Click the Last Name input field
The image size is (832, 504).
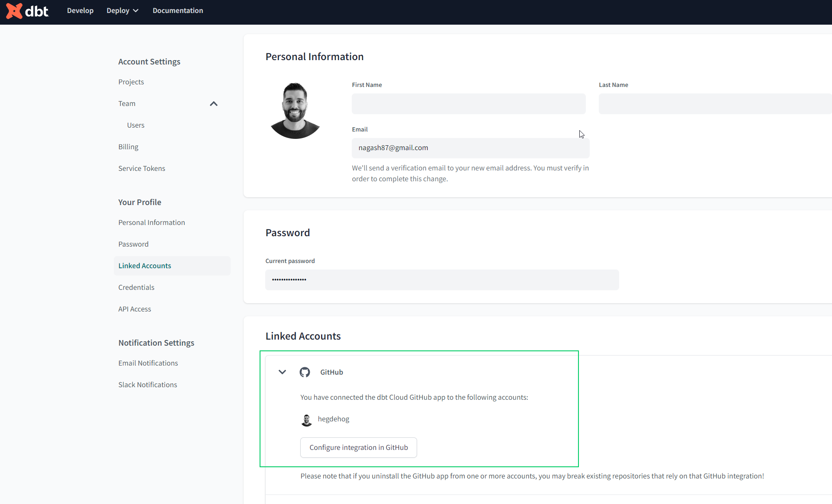tap(715, 104)
